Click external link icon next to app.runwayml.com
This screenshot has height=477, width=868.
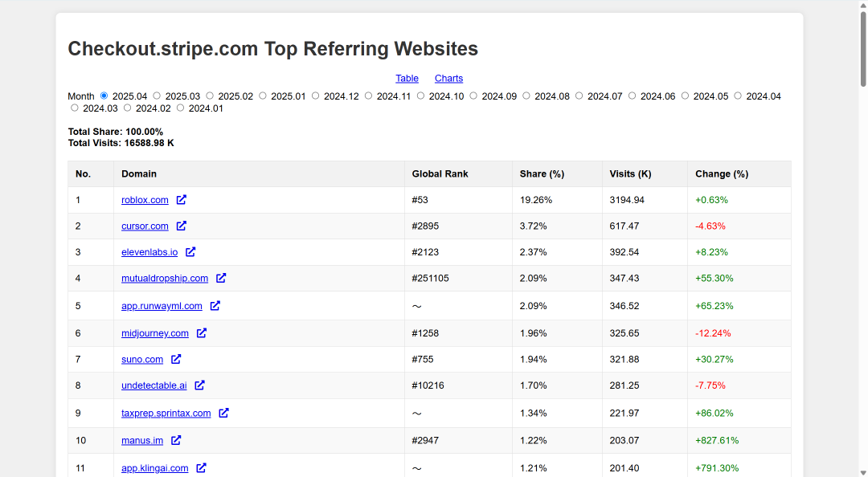(215, 305)
